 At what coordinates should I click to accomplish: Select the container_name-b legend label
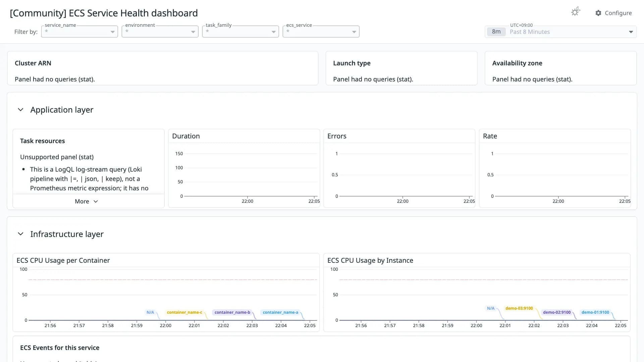point(232,312)
